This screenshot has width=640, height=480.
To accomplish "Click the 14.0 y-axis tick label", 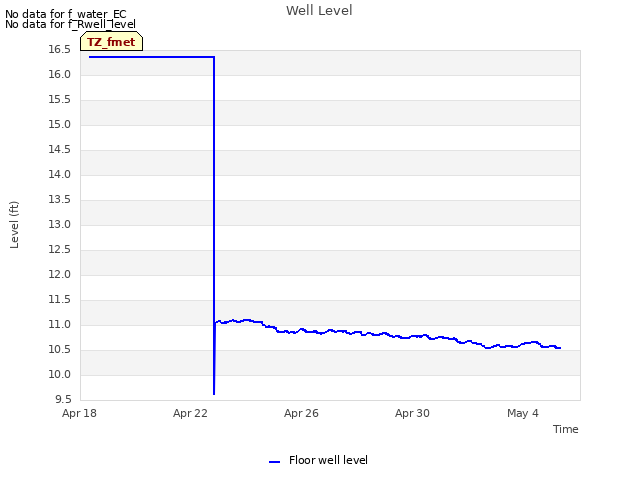I will coord(60,174).
